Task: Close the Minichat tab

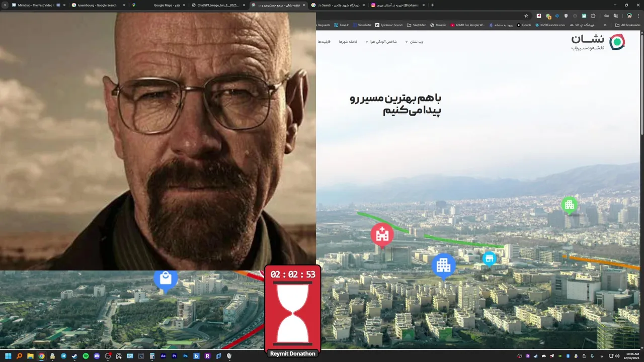Action: tap(64, 5)
